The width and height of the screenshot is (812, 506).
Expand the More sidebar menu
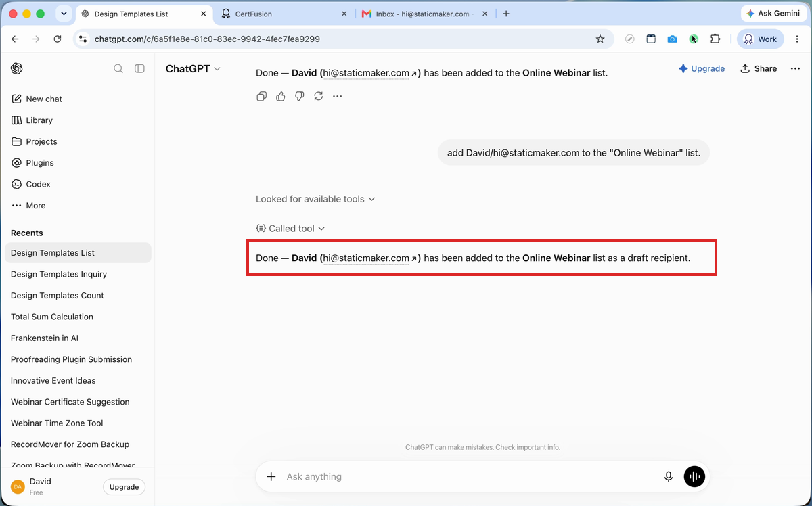tap(35, 206)
